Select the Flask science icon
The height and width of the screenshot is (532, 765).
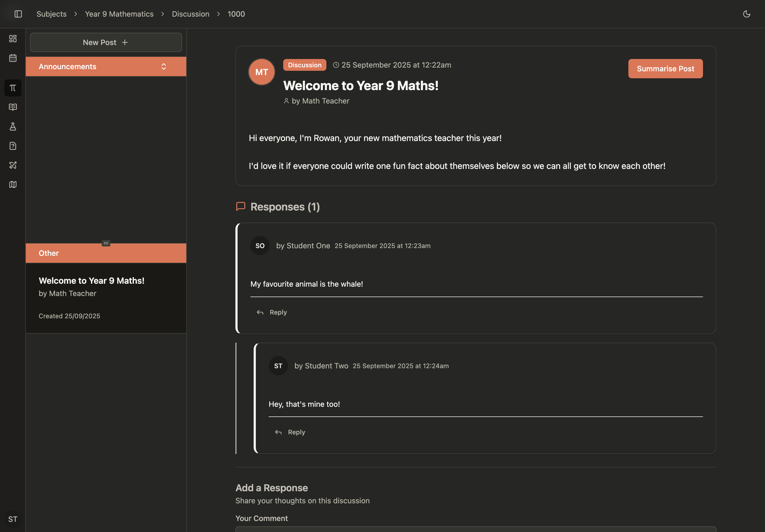tap(13, 127)
